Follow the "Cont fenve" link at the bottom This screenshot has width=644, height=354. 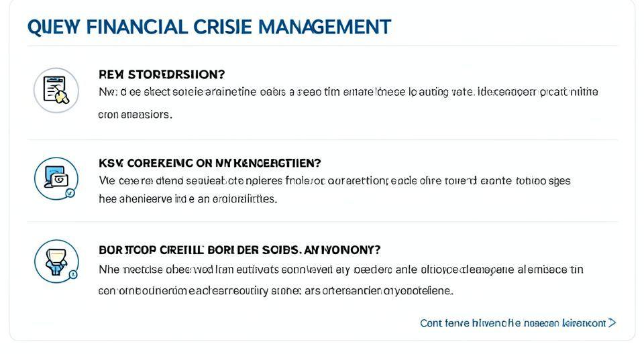click(513, 323)
